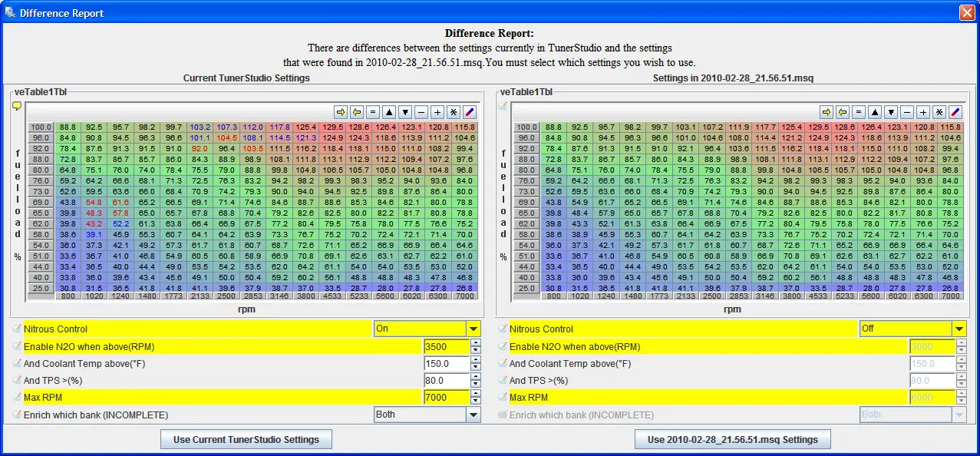Click the yellow speech-bubble note icon beside left veTable
980x456 pixels.
tap(16, 107)
